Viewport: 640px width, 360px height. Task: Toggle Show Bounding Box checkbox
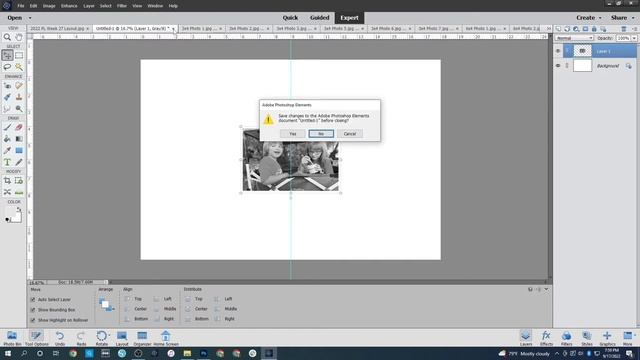(33, 310)
